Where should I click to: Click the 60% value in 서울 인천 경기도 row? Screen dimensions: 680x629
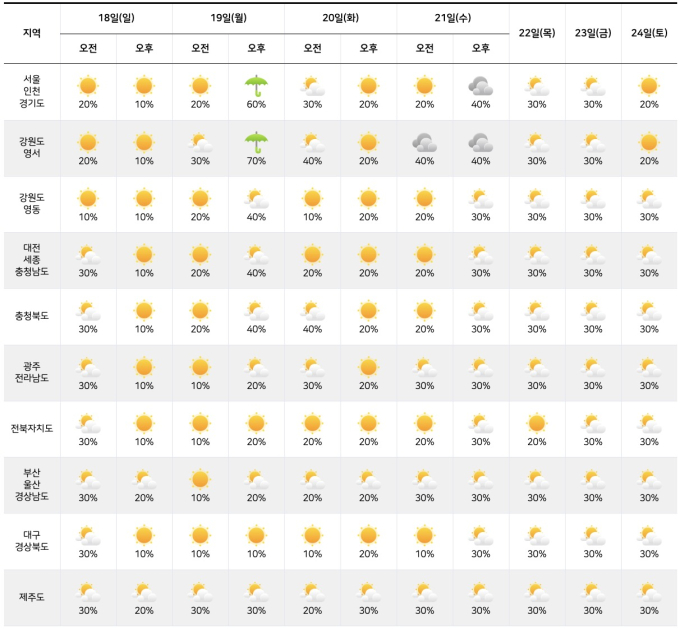256,105
